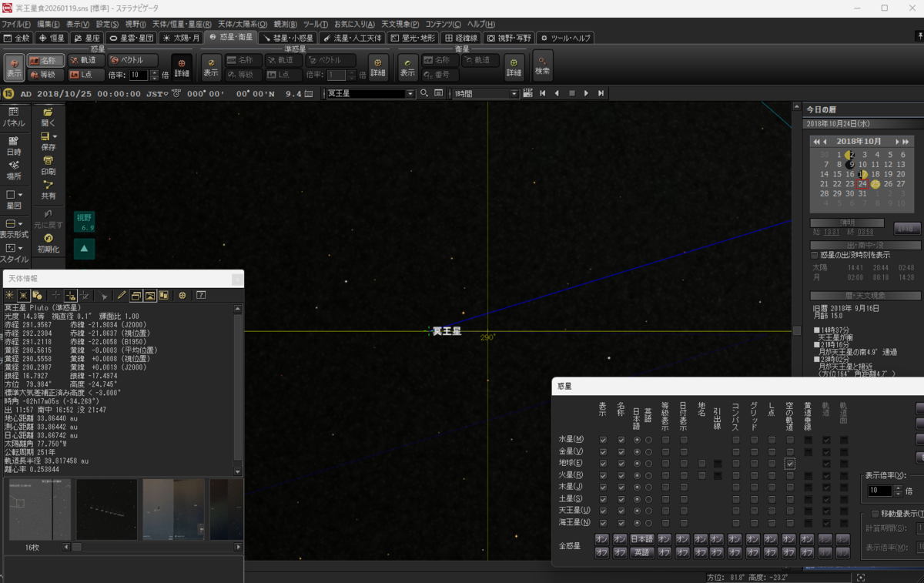Toggle the 惑星 表示 display button
The width and height of the screenshot is (924, 583).
click(15, 67)
